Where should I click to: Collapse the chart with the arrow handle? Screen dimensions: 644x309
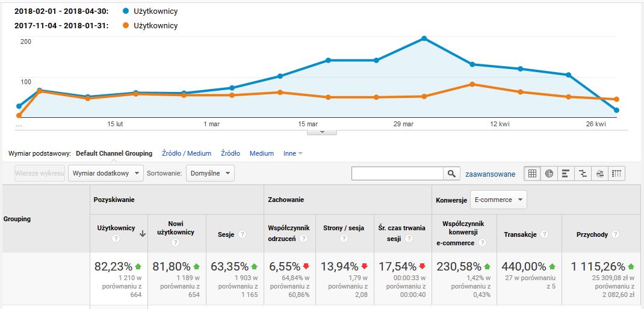[x=322, y=132]
